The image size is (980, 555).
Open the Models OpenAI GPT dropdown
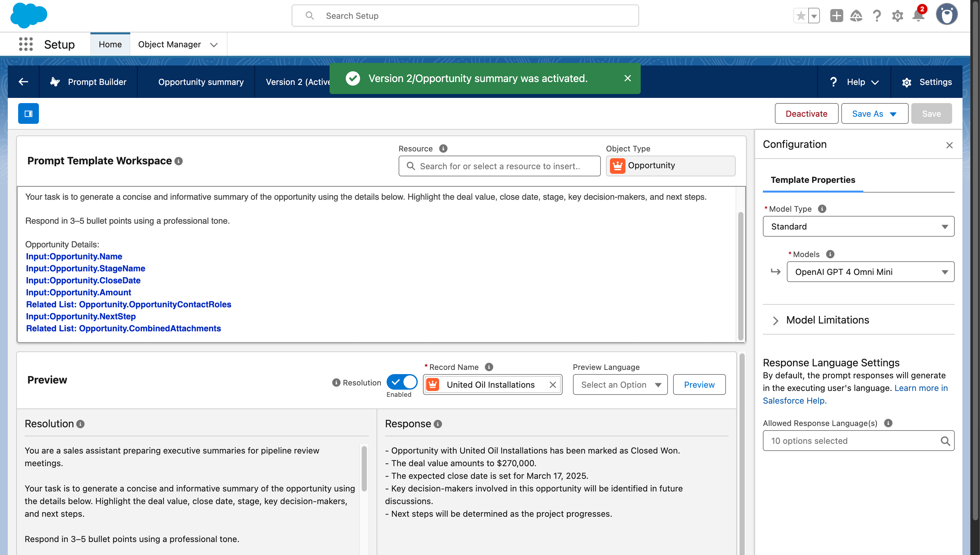click(870, 272)
